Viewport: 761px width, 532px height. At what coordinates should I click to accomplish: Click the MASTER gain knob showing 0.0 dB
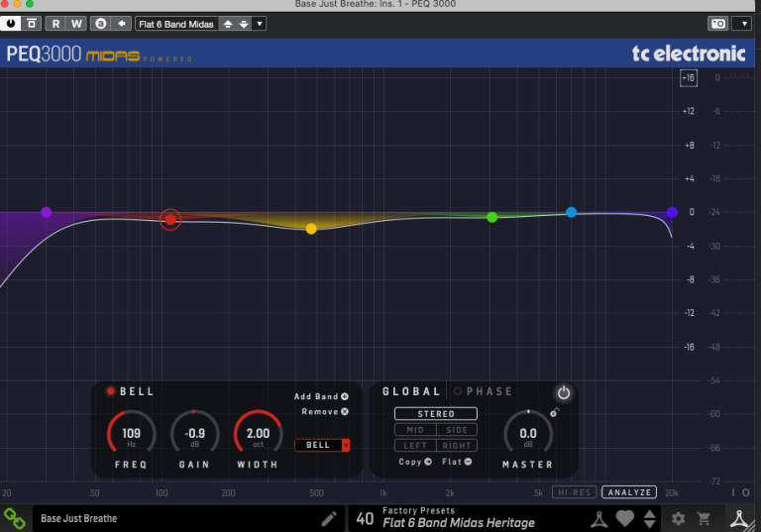[528, 434]
